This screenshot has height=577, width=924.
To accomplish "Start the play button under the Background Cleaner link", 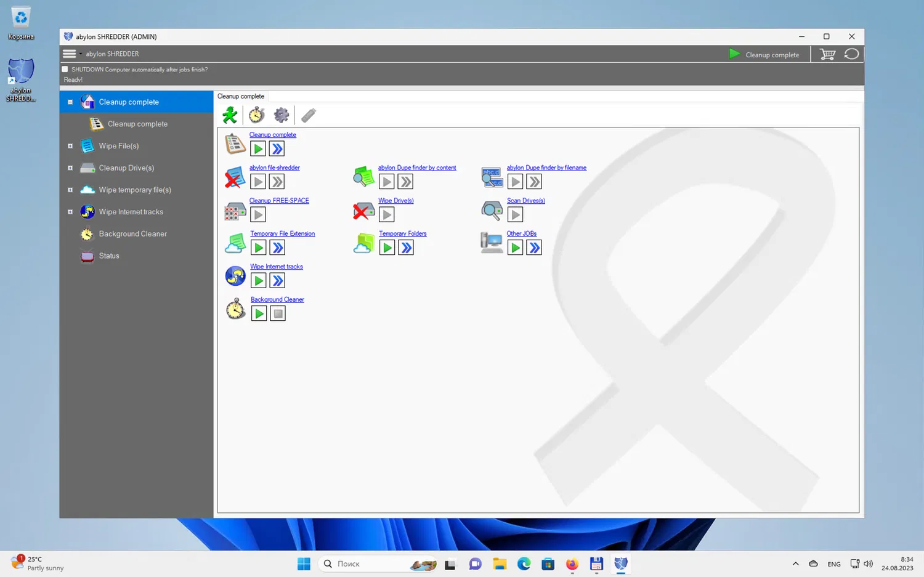I will tap(259, 313).
